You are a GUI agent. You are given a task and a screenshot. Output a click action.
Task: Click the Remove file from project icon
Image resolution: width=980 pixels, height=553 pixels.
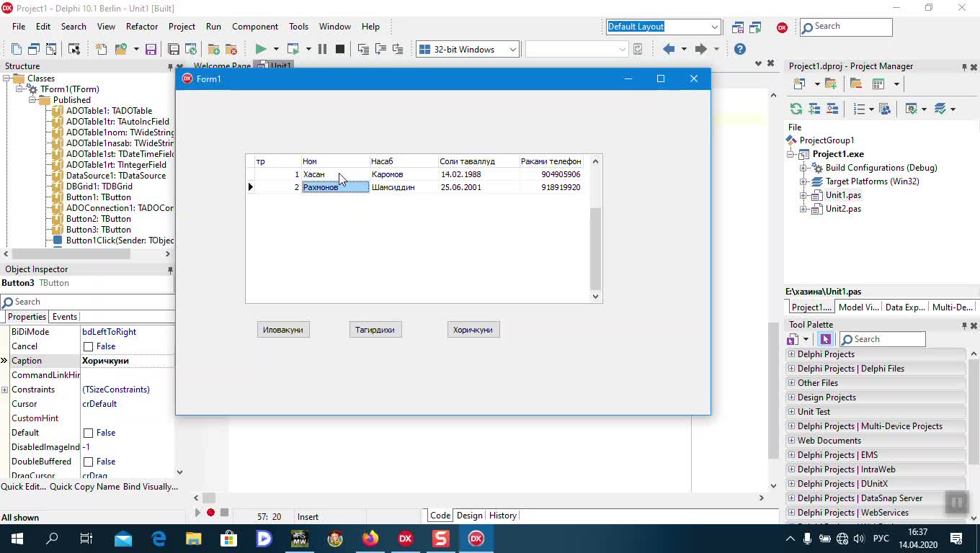231,49
